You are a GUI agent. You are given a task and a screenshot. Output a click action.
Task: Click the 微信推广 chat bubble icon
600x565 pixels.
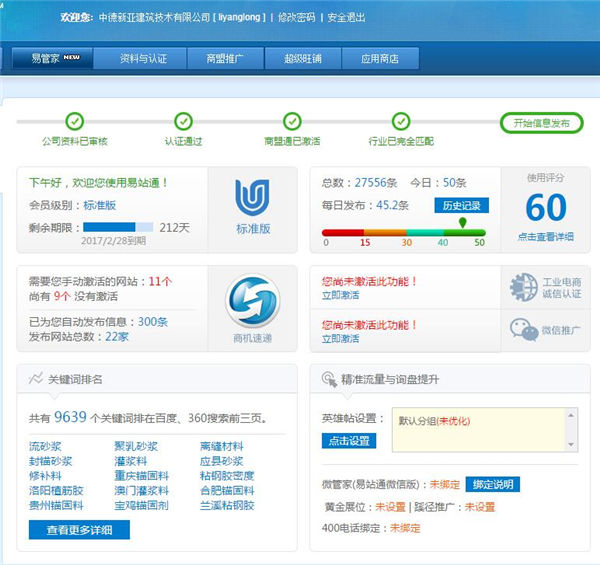point(524,330)
